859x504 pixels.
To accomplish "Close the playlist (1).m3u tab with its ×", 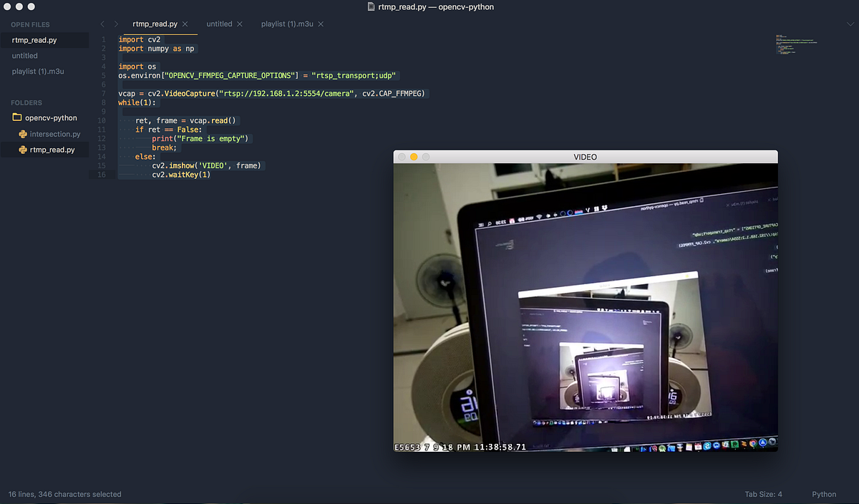I will point(320,24).
